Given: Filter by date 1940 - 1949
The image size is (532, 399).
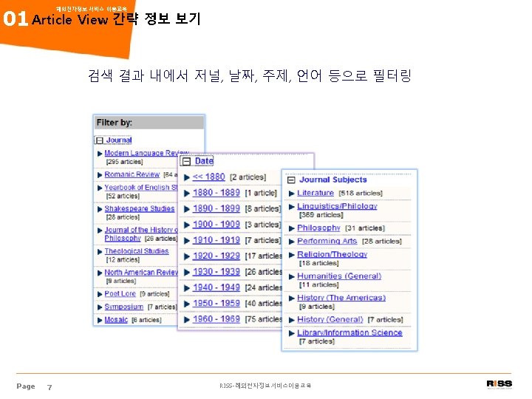Looking at the screenshot, I should pyautogui.click(x=216, y=287).
